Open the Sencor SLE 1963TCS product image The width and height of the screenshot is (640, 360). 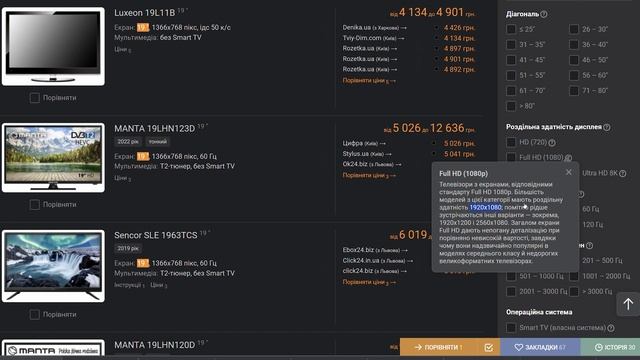coord(53,266)
